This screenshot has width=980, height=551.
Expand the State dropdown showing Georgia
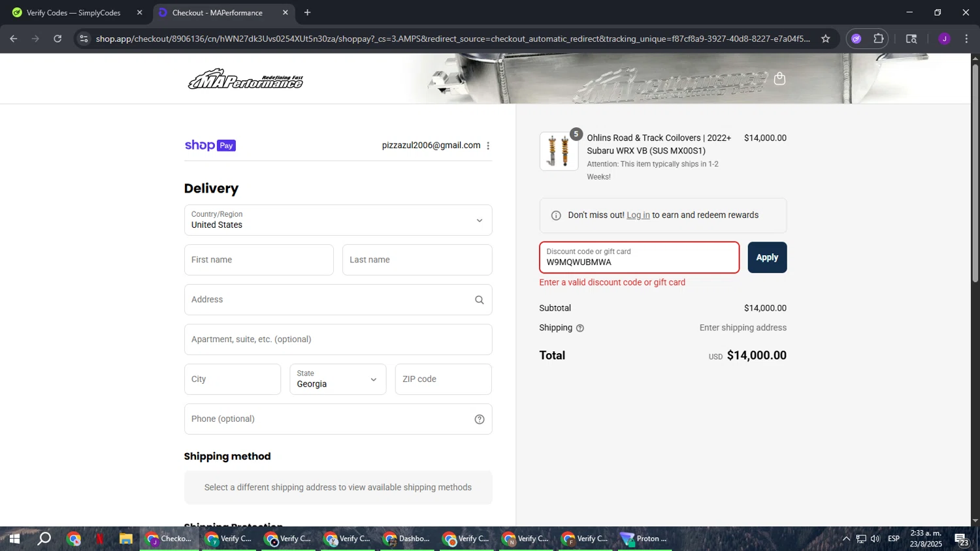338,379
